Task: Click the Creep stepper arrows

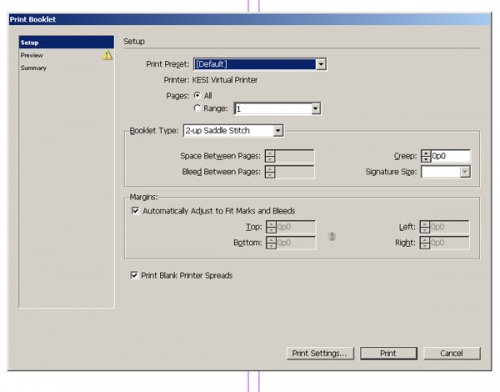Action: (x=426, y=156)
